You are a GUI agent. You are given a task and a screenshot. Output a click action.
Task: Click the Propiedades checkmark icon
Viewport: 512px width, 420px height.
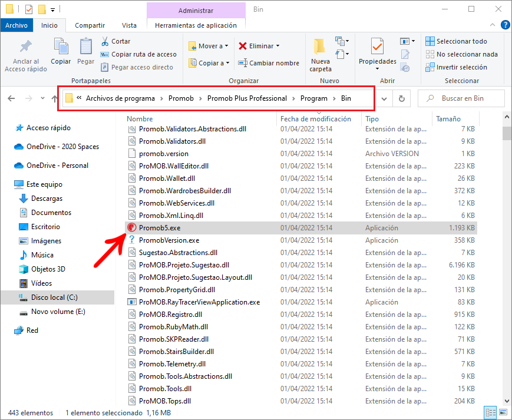377,47
